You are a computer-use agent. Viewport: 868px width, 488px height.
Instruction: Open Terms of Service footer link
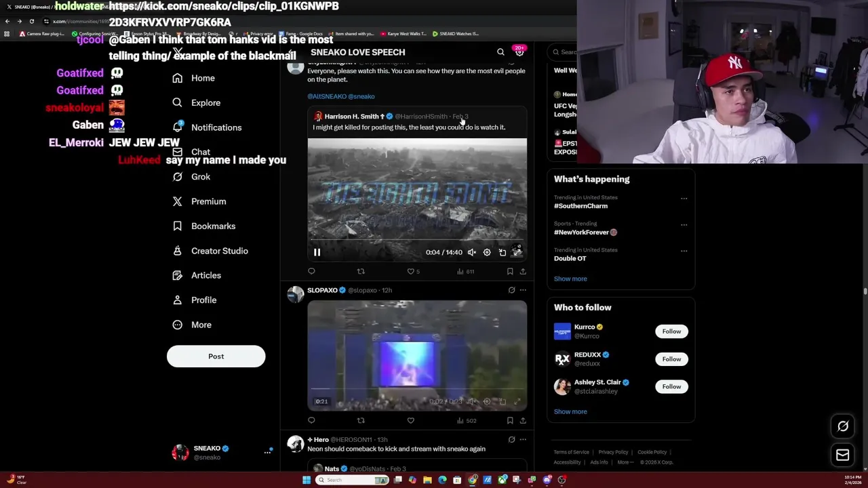click(571, 452)
